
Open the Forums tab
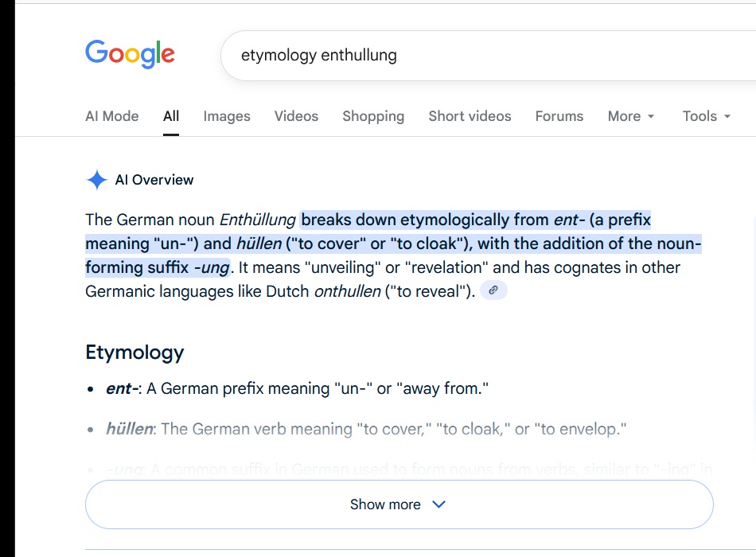(x=559, y=116)
